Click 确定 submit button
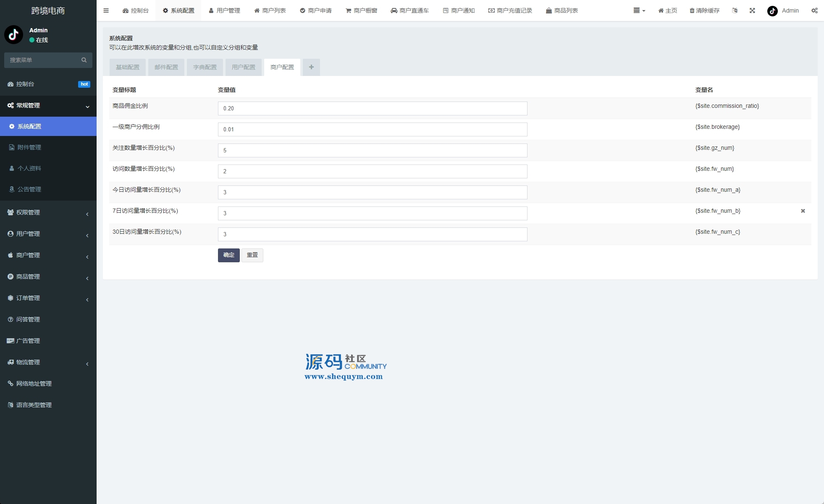 pos(229,255)
